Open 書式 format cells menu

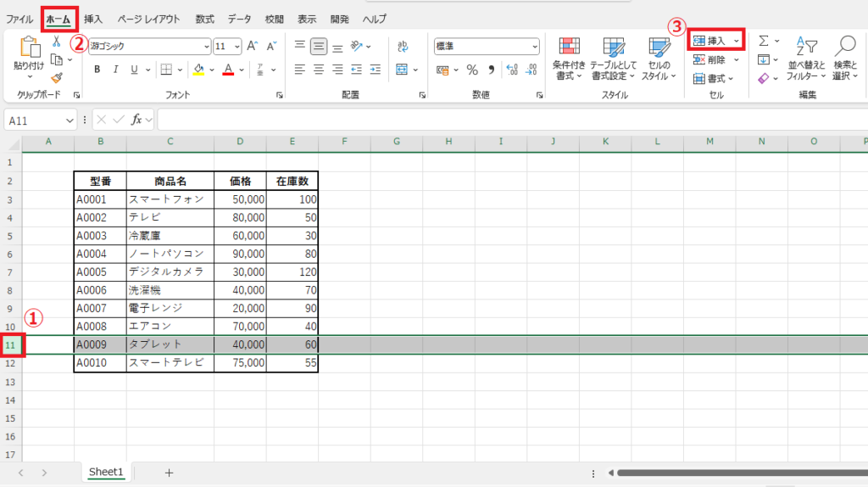[x=714, y=79]
